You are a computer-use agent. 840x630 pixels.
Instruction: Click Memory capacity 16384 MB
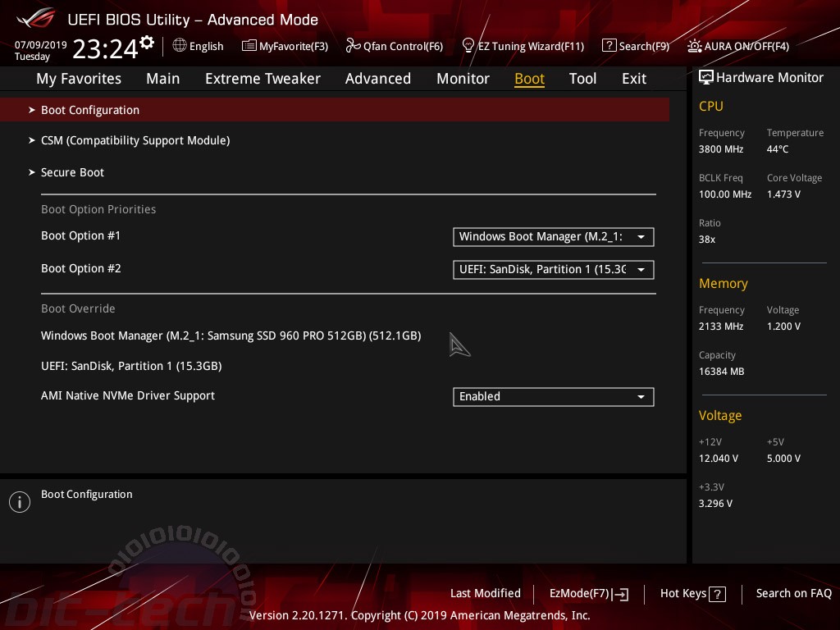click(721, 372)
